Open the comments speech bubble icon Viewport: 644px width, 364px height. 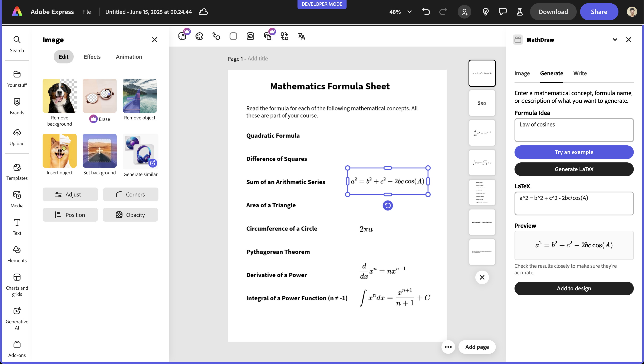pos(502,12)
